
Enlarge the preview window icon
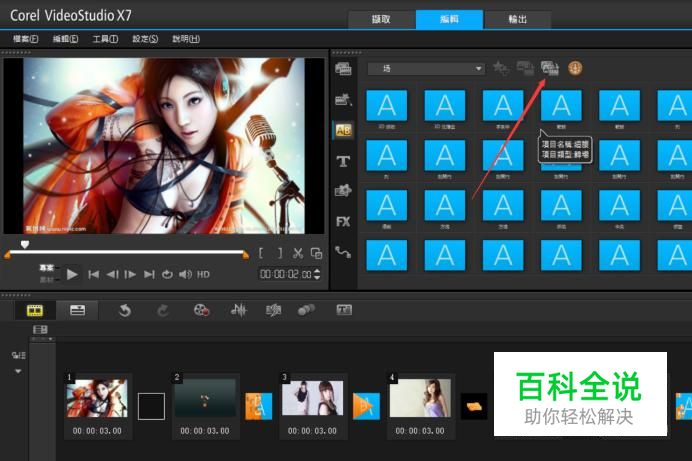coord(316,253)
